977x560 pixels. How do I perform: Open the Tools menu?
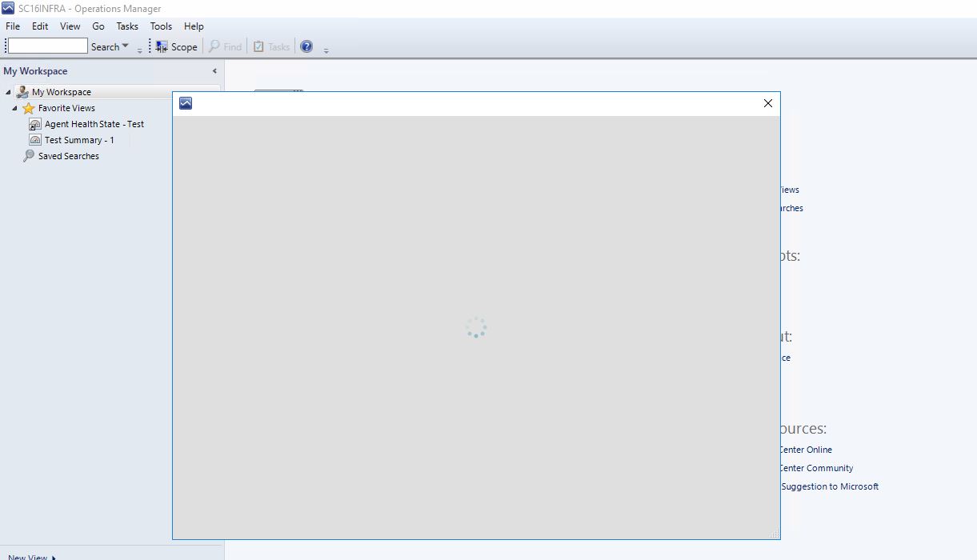161,26
